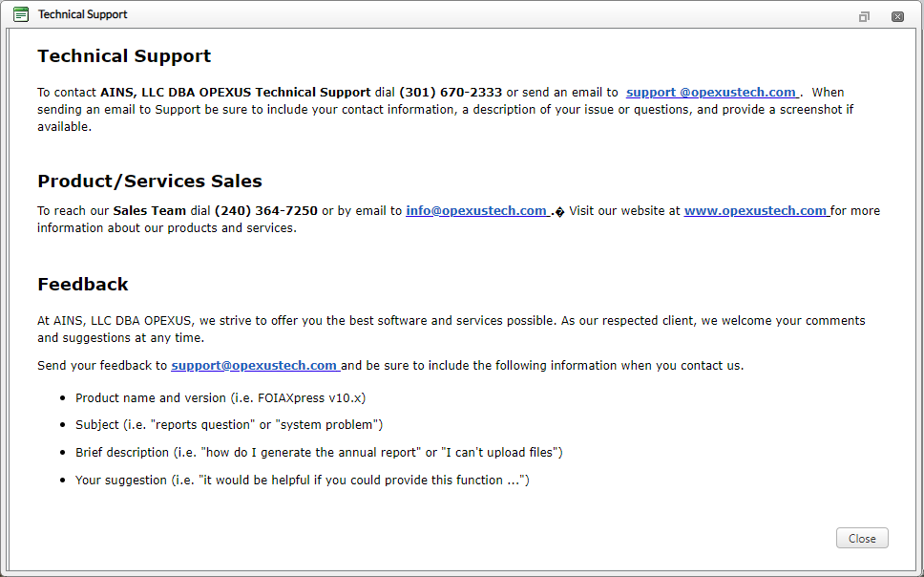Click the large "Technical Support" heading in the dialog body
Image resolution: width=924 pixels, height=577 pixels.
124,56
